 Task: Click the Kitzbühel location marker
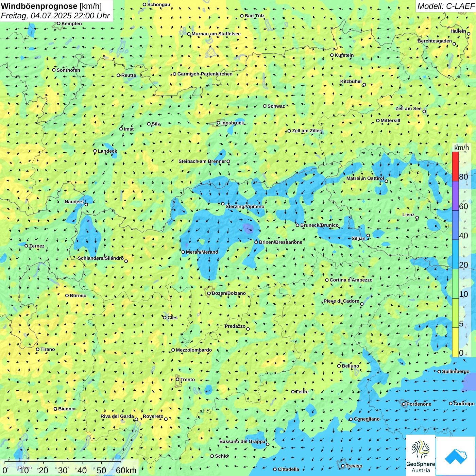(364, 85)
